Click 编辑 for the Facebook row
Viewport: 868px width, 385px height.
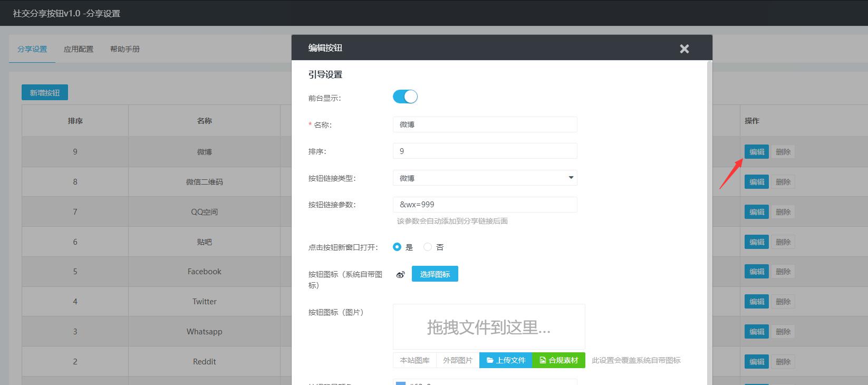click(757, 272)
